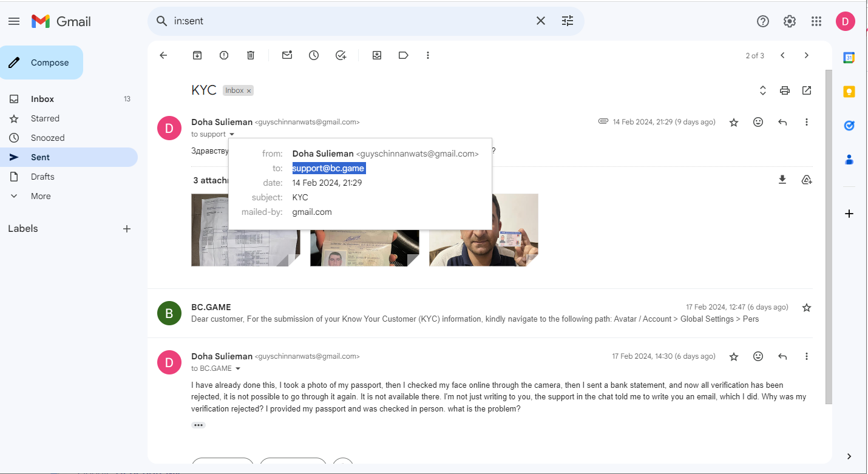Star the 14 Feb message
Screen dimensions: 868x474
point(734,122)
